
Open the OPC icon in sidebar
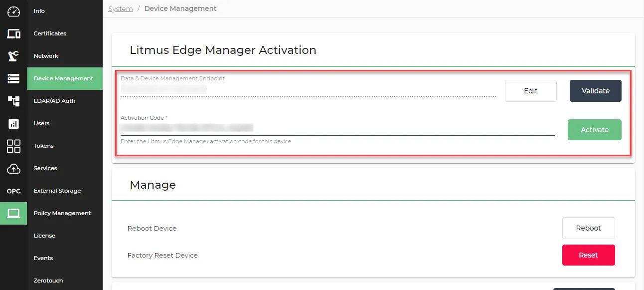click(13, 191)
